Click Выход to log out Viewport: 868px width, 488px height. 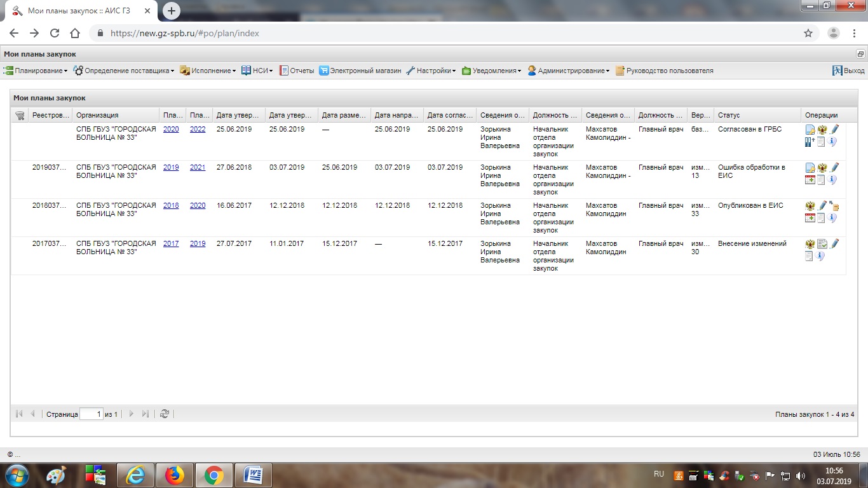click(848, 71)
